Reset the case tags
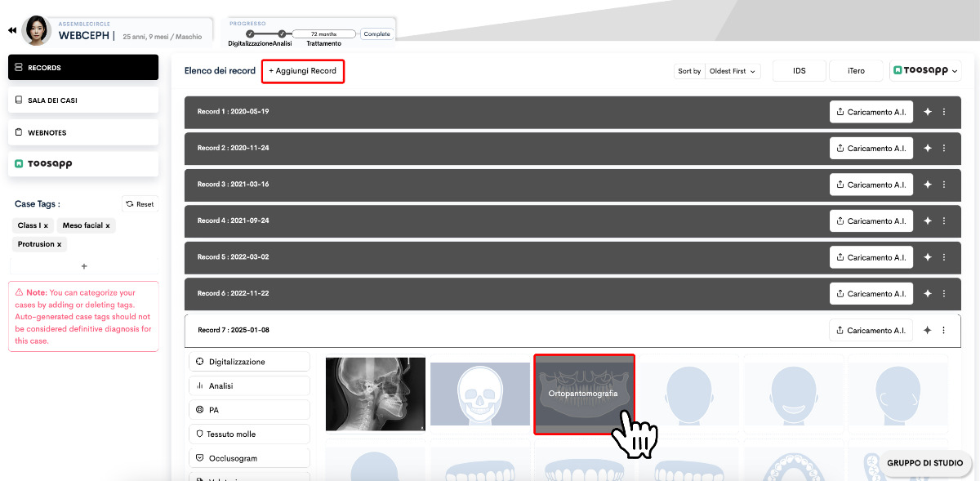Screen dimensions: 980x481 pos(139,204)
